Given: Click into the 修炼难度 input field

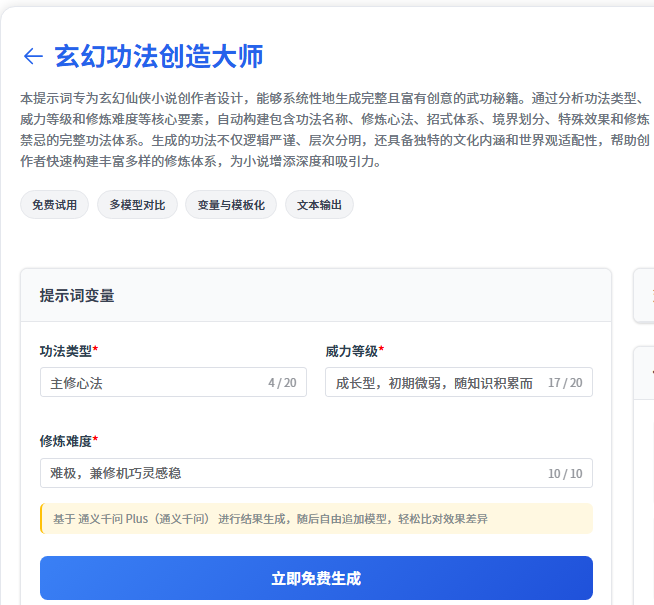Looking at the screenshot, I should click(290, 473).
